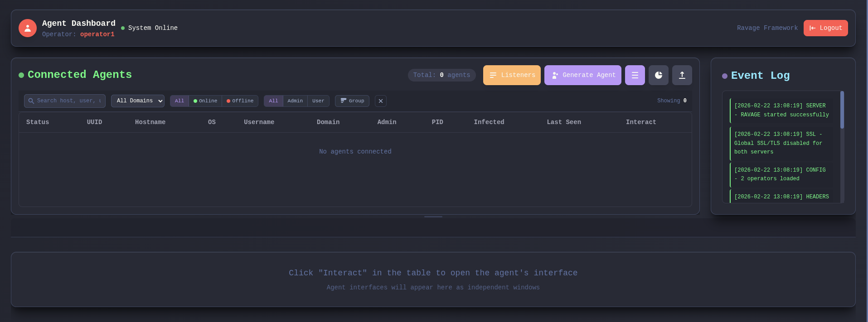Click the Total agents counter badge
Image resolution: width=868 pixels, height=322 pixels.
coord(441,75)
